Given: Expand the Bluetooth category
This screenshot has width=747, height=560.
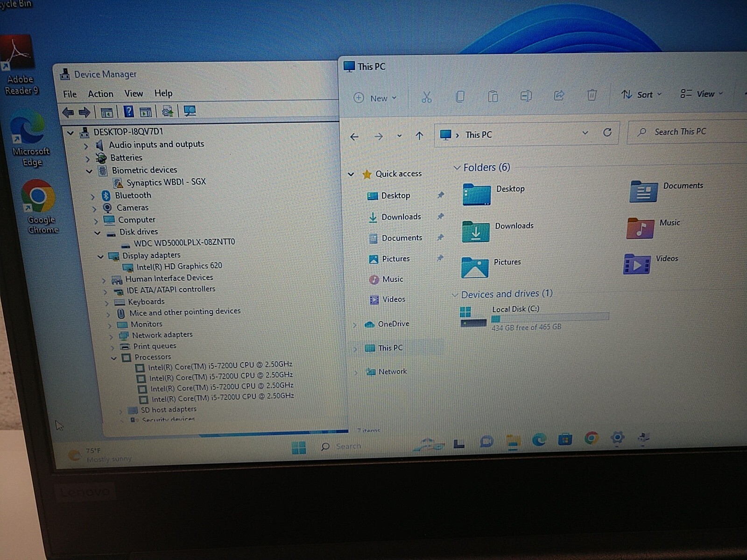Looking at the screenshot, I should [x=93, y=196].
